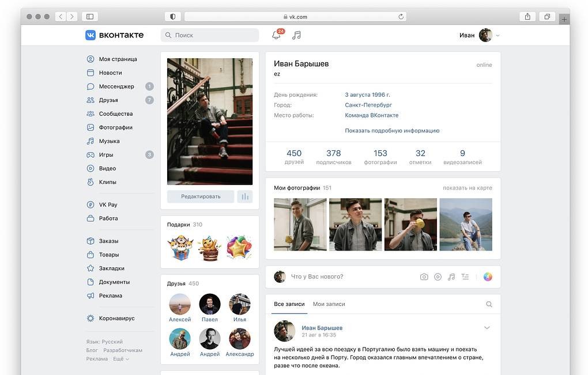Toggle Safari sidebar button
Viewport: 588px width, 375px height.
pyautogui.click(x=90, y=17)
